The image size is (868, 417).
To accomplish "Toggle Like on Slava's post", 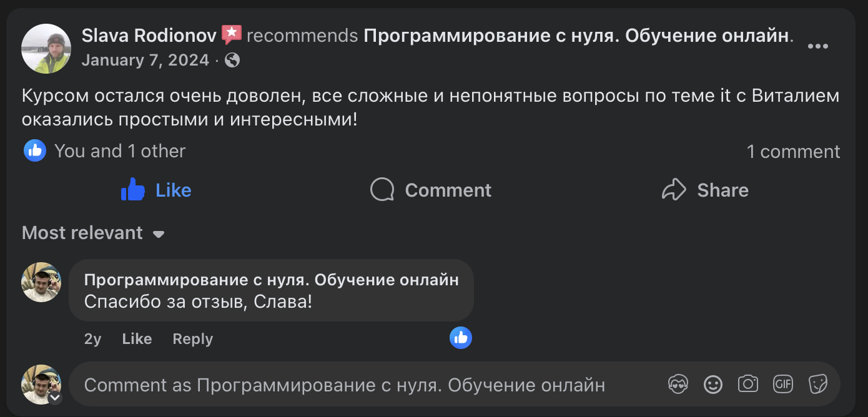I will point(155,190).
